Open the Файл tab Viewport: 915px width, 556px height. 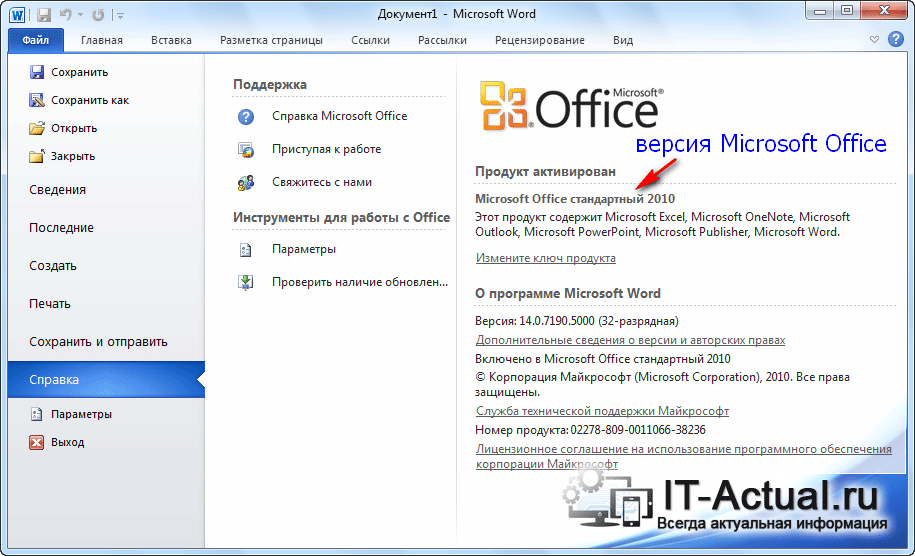[x=36, y=40]
